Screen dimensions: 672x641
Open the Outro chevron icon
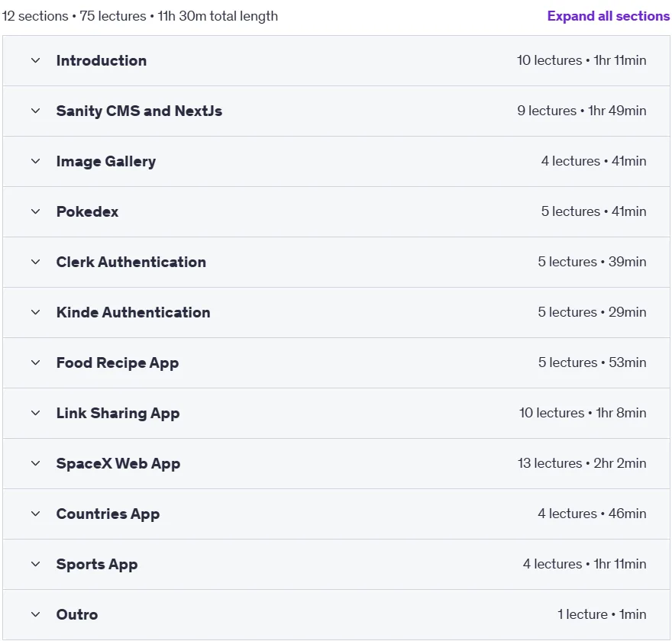pyautogui.click(x=36, y=614)
